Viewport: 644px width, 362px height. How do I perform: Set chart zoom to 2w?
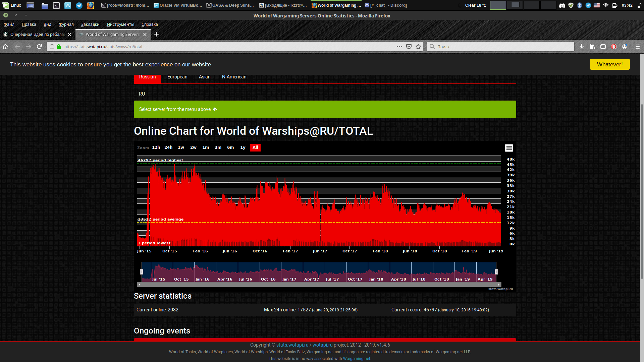194,147
